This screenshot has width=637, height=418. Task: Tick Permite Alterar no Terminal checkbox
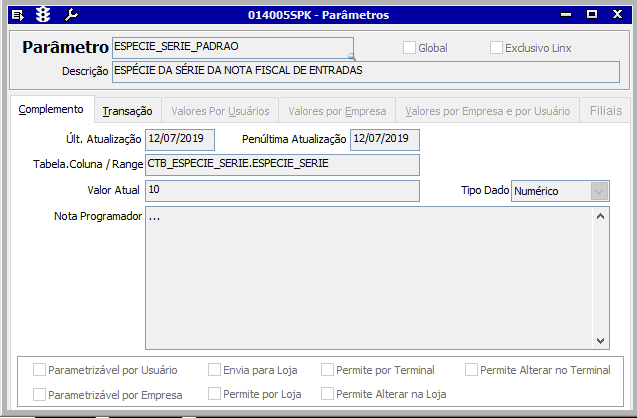coord(471,370)
